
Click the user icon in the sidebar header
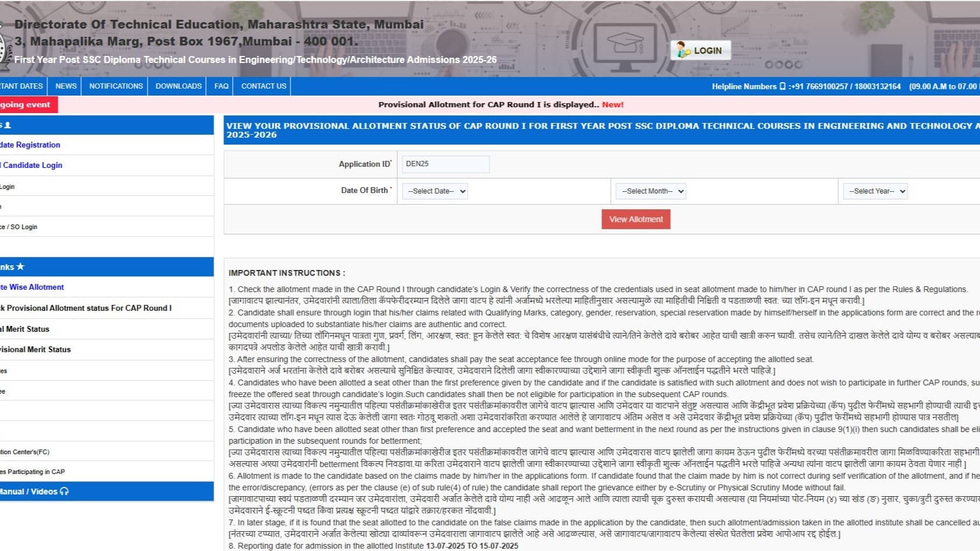click(x=8, y=125)
